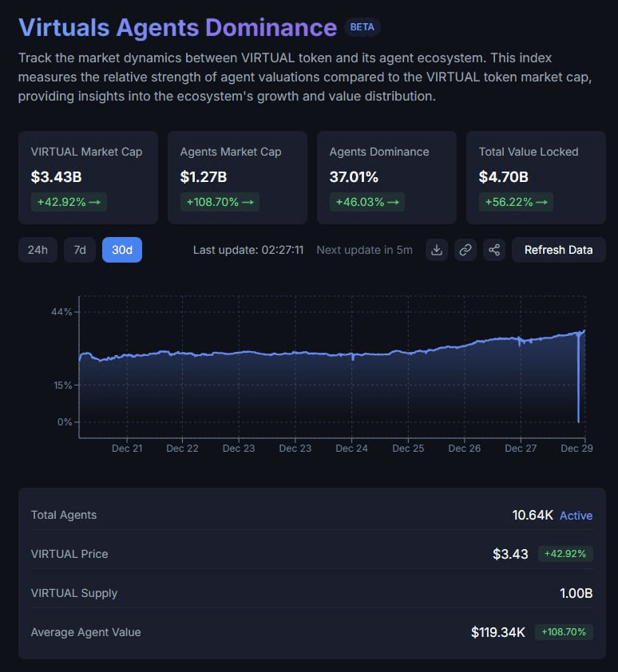The height and width of the screenshot is (672, 618).
Task: Click the +108.70% badge in Average Agent Value row
Action: 564,632
